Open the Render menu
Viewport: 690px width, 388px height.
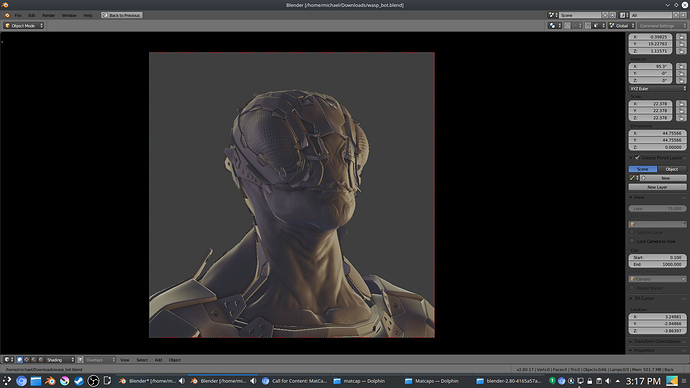coord(48,15)
